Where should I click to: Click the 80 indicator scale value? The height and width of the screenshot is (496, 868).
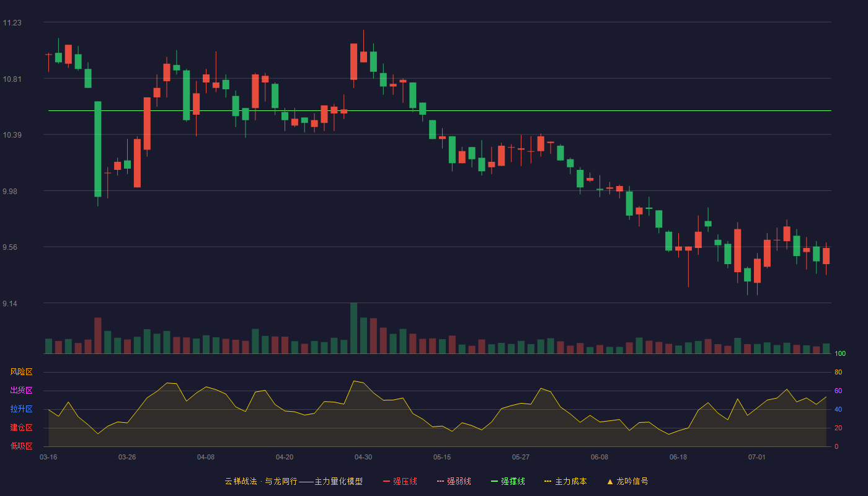(x=838, y=372)
